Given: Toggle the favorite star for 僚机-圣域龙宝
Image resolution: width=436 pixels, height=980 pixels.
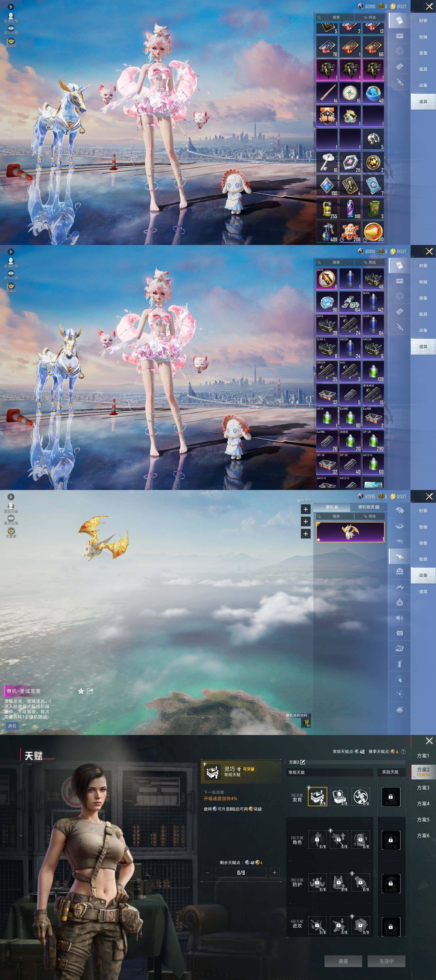Looking at the screenshot, I should (81, 691).
